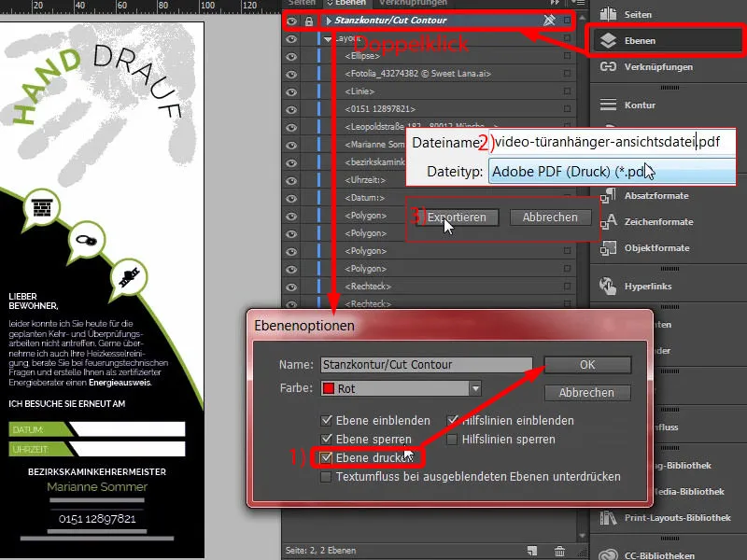The image size is (747, 560).
Task: Click 'Marianne Sommer' text on the flyer
Action: coord(97,486)
